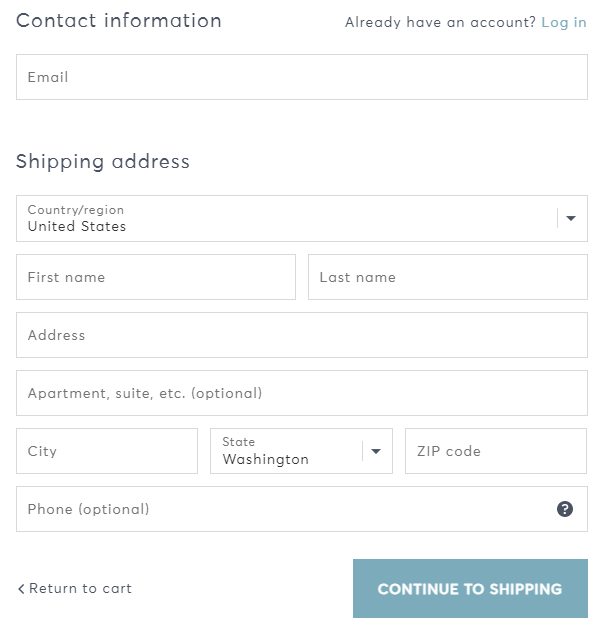Image resolution: width=611 pixels, height=638 pixels.
Task: Click the back chevron beside Return to cart
Action: point(21,588)
